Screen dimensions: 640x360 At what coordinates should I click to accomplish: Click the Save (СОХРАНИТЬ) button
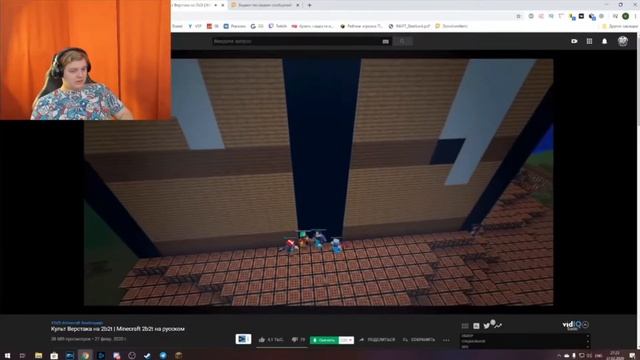click(419, 340)
